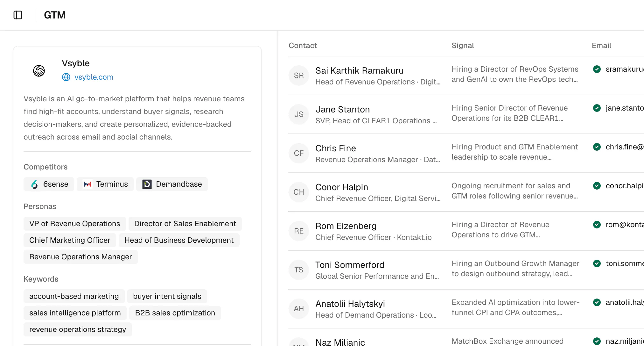Open the vsyble.com website link
The width and height of the screenshot is (644, 346).
pos(94,77)
